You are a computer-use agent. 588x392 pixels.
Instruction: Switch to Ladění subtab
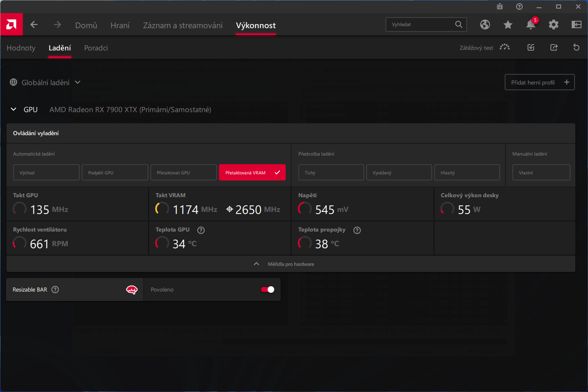tap(60, 48)
